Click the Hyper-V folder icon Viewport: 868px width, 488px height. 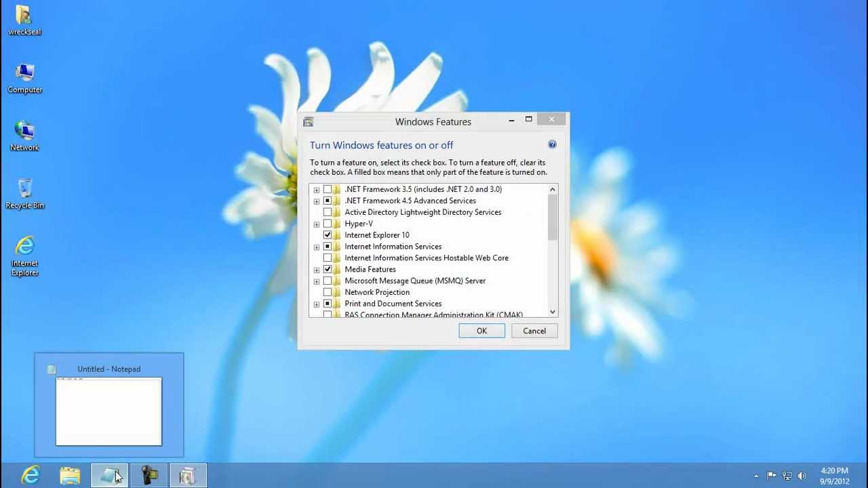tap(338, 224)
